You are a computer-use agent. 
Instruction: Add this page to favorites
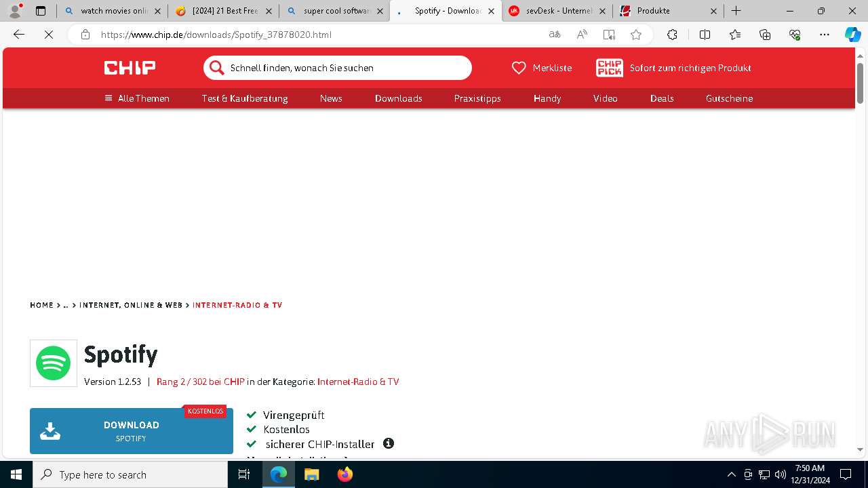636,35
